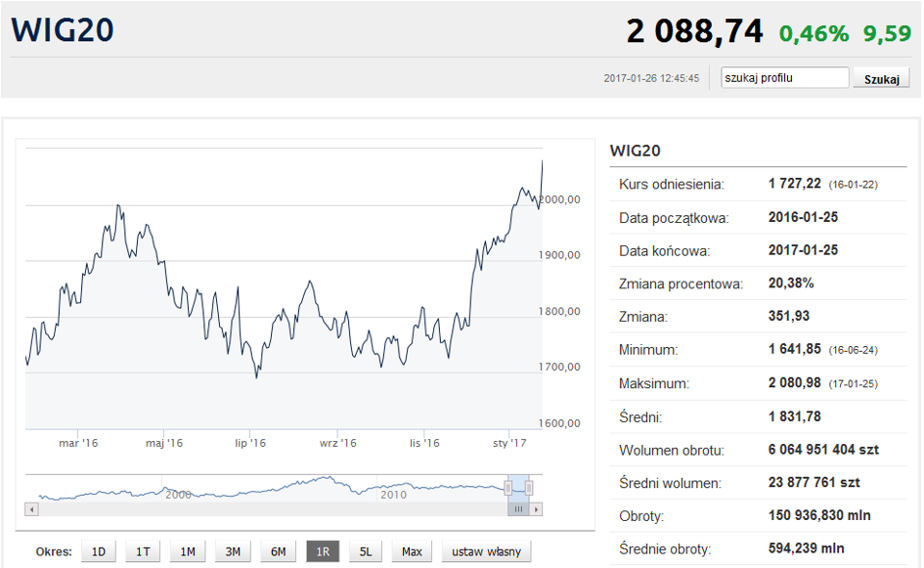Click the Średnie obroty 594,239 mln value
Image resolution: width=924 pixels, height=568 pixels.
coord(806,548)
